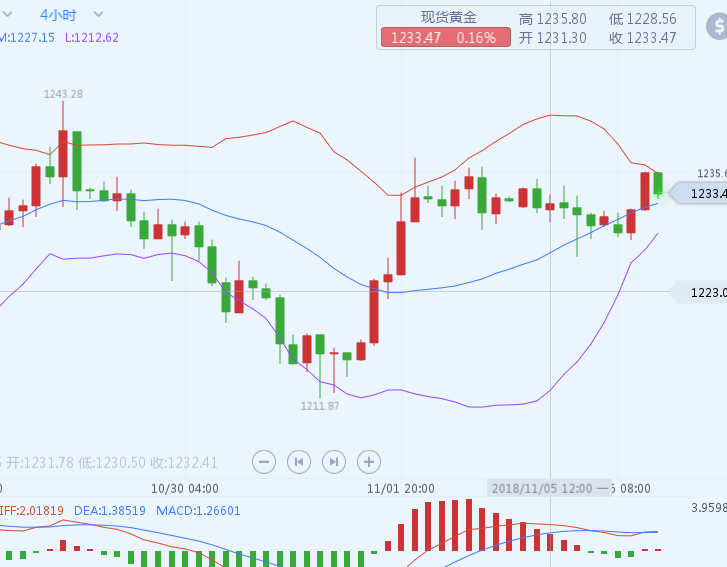Click the dollar currency icon

click(714, 27)
